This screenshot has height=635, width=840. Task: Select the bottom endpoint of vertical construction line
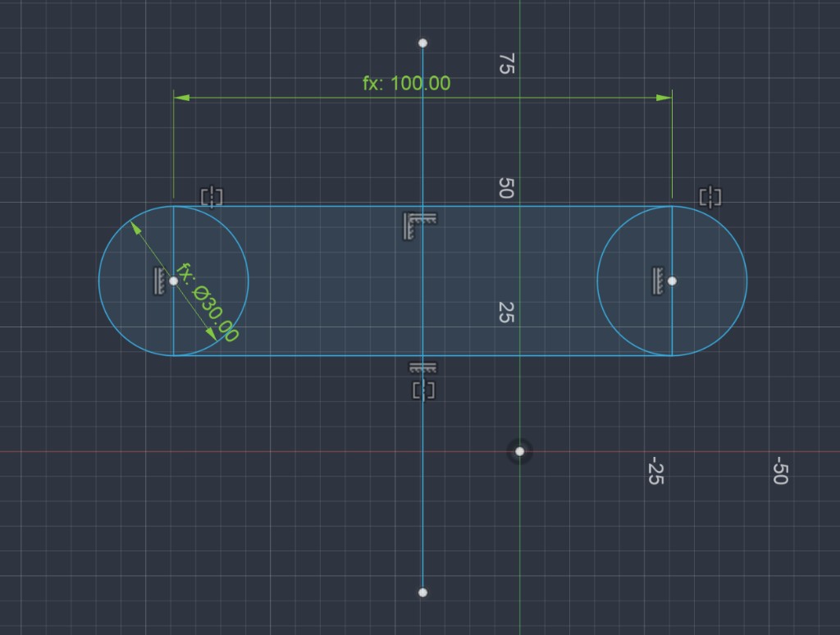pyautogui.click(x=422, y=592)
